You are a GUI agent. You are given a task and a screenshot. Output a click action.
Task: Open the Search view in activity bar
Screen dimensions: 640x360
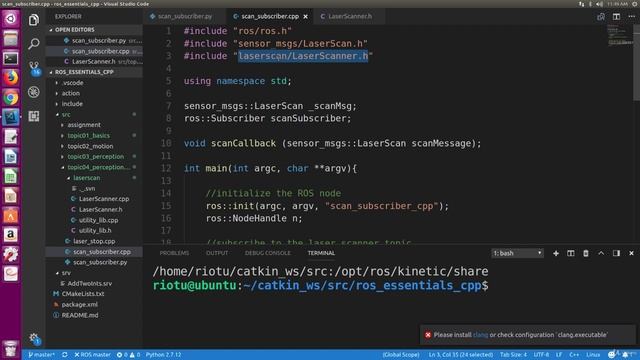click(x=34, y=43)
